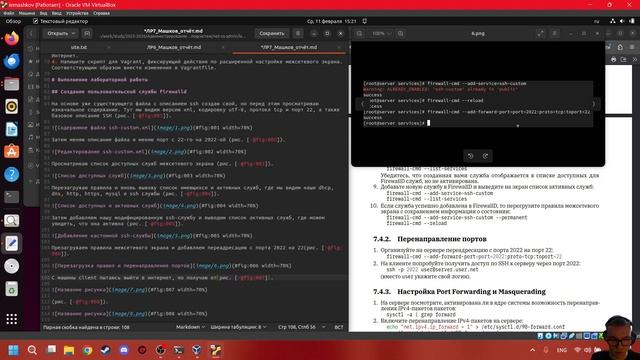Open VirtualBox Файл menu
640x360 pixels.
[x=9, y=13]
